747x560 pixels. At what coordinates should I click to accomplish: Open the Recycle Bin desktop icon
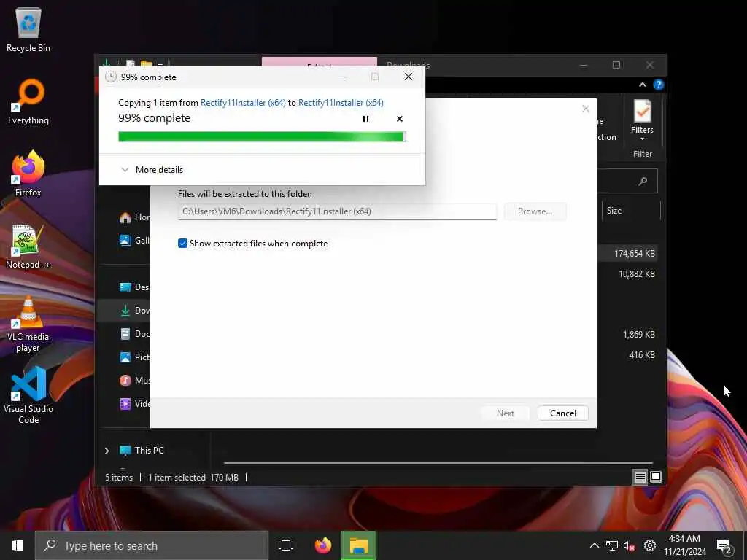click(28, 29)
